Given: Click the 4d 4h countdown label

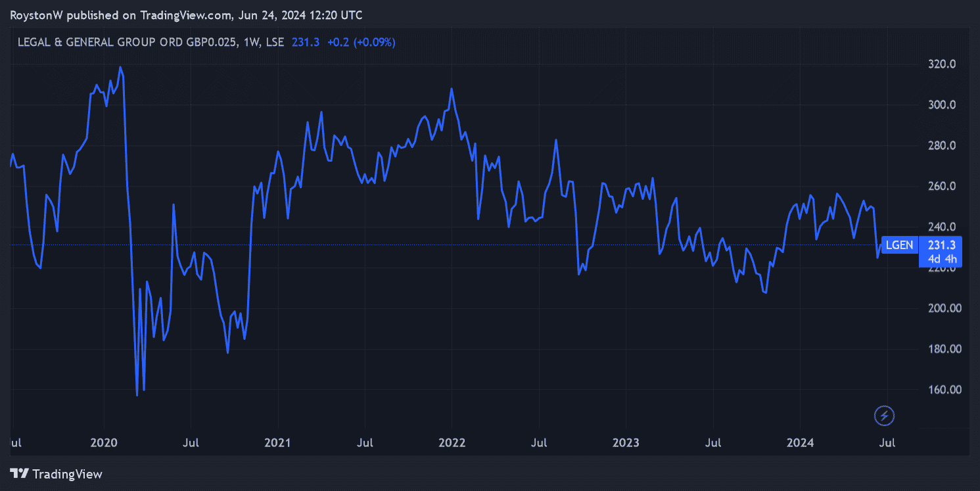Looking at the screenshot, I should point(941,259).
